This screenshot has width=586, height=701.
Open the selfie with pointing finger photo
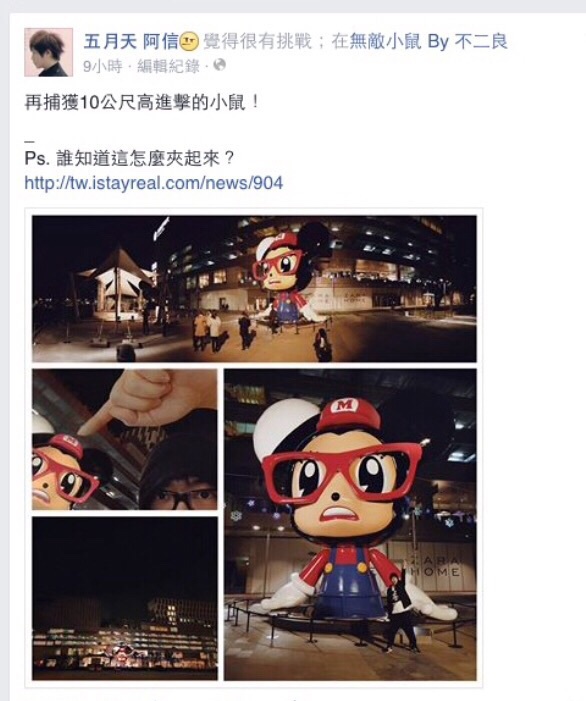click(x=125, y=439)
